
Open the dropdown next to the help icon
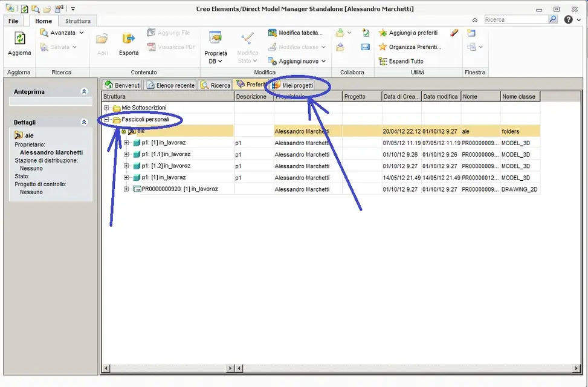(x=578, y=20)
